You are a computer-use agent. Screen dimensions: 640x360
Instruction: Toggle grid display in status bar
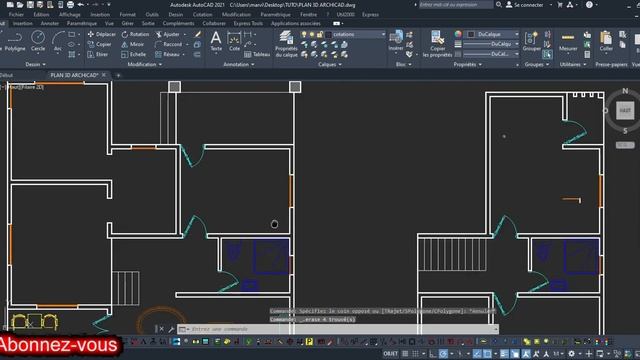[405, 354]
